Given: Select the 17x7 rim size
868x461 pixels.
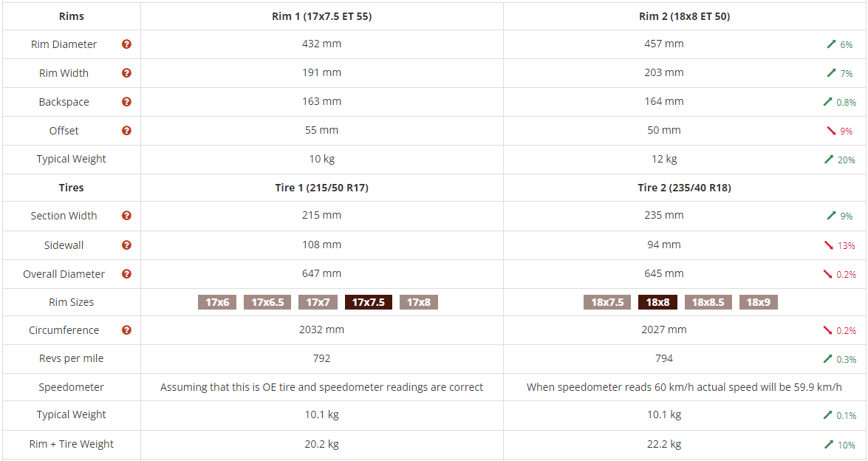Looking at the screenshot, I should pos(318,302).
